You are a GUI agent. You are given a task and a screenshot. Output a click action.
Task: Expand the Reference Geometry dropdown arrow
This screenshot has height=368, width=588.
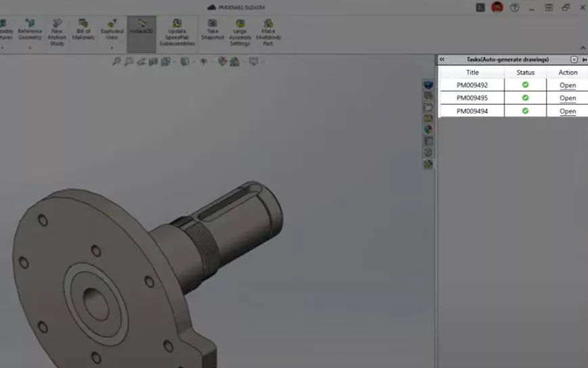[x=30, y=48]
